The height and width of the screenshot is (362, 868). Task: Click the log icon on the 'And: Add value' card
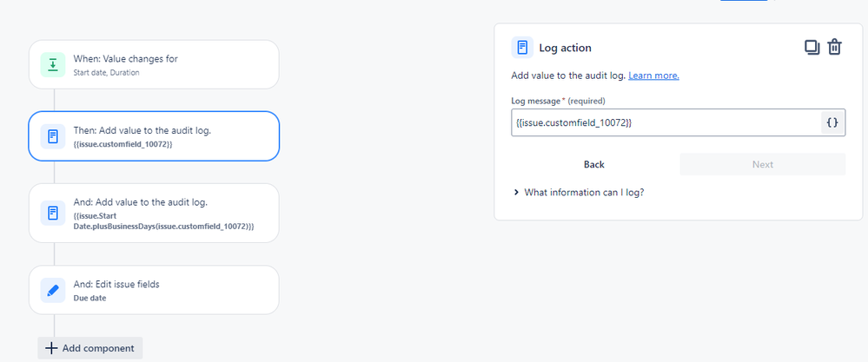tap(53, 213)
